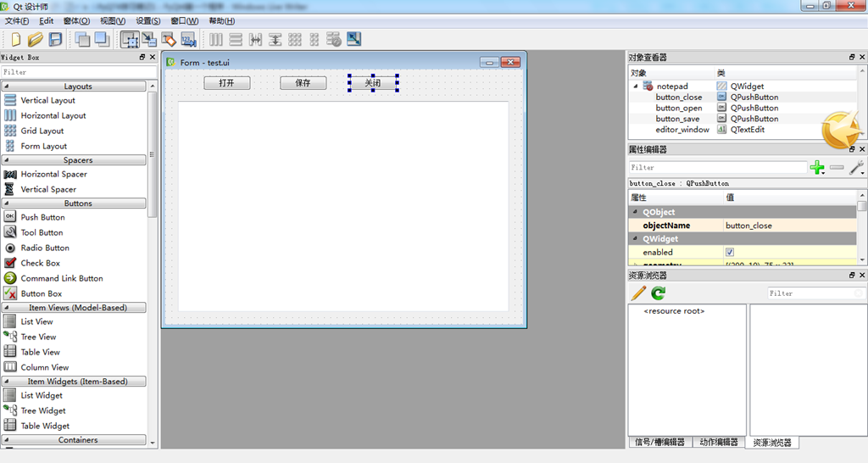Click the pencil Edit Resources icon
This screenshot has width=868, height=463.
[638, 293]
